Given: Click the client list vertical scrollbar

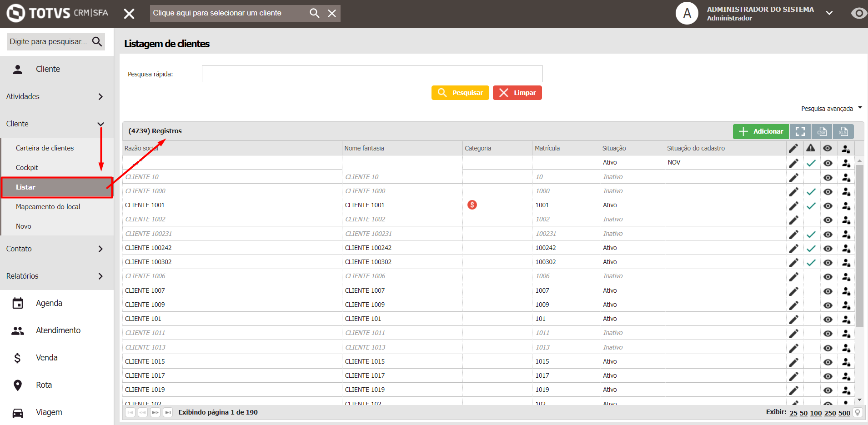Looking at the screenshot, I should [859, 245].
